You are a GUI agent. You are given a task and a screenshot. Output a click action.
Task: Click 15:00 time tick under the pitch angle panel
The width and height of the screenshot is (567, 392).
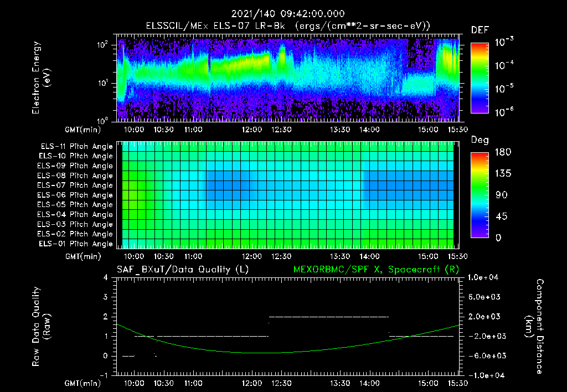(428, 256)
